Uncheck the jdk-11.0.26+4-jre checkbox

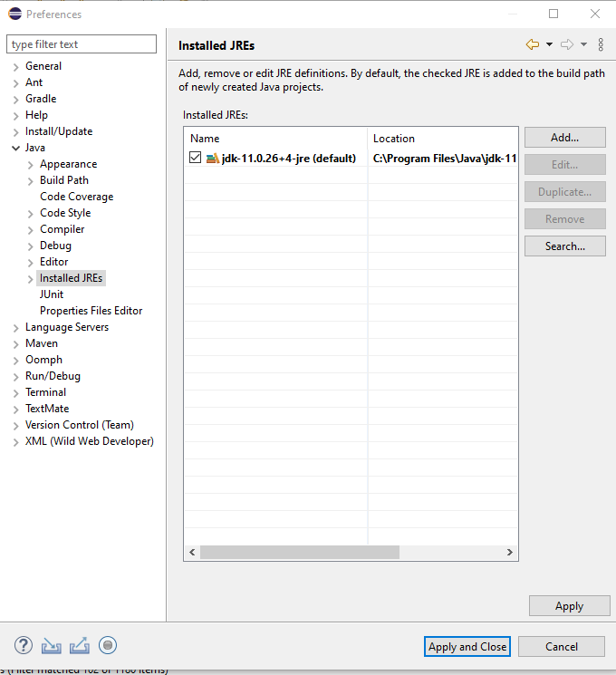[x=195, y=158]
